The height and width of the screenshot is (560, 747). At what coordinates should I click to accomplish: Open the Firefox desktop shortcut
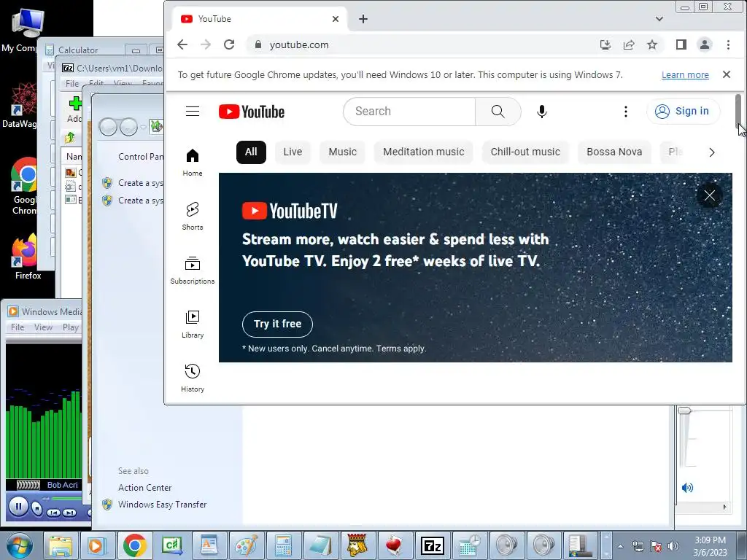pos(25,257)
